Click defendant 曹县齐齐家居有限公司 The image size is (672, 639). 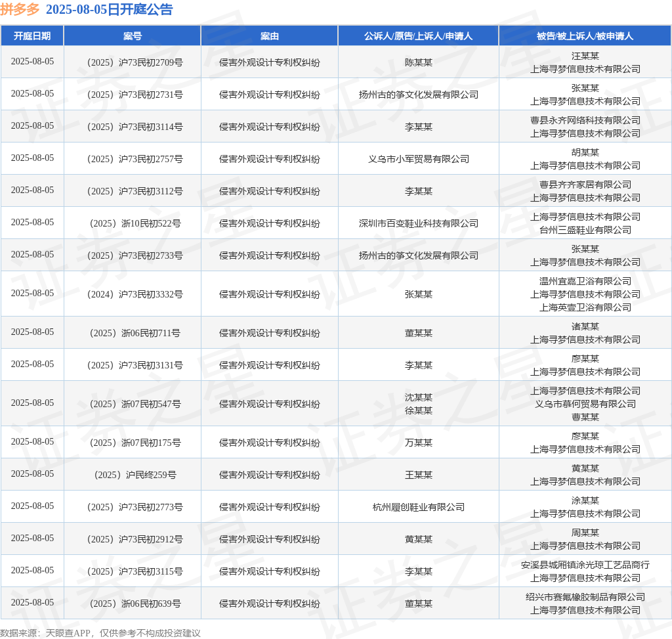[585, 185]
